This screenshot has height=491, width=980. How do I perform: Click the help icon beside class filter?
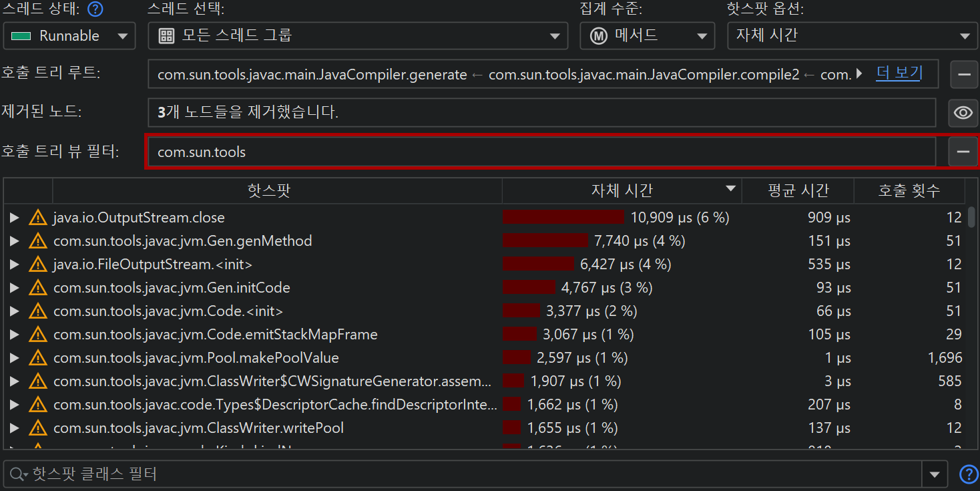968,474
